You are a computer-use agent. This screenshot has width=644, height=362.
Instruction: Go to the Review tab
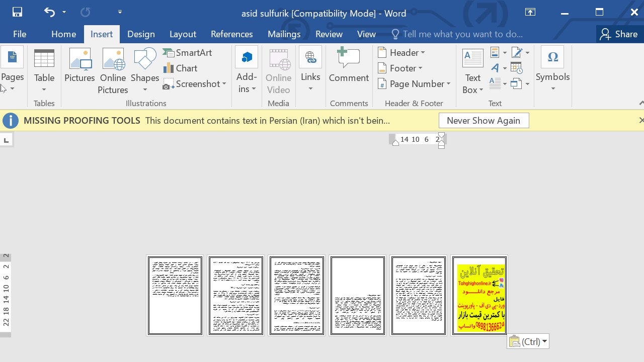[329, 34]
